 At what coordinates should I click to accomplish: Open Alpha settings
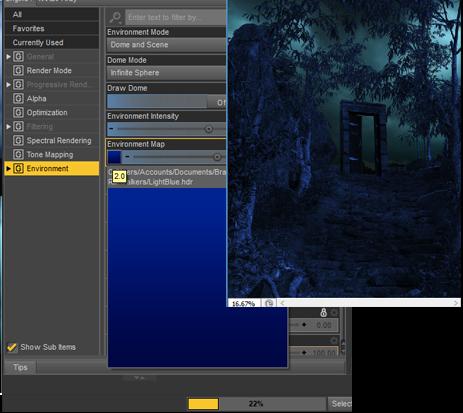[36, 99]
